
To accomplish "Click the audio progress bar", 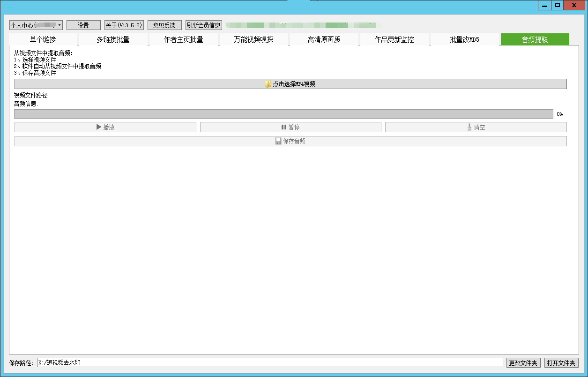I will pyautogui.click(x=283, y=114).
